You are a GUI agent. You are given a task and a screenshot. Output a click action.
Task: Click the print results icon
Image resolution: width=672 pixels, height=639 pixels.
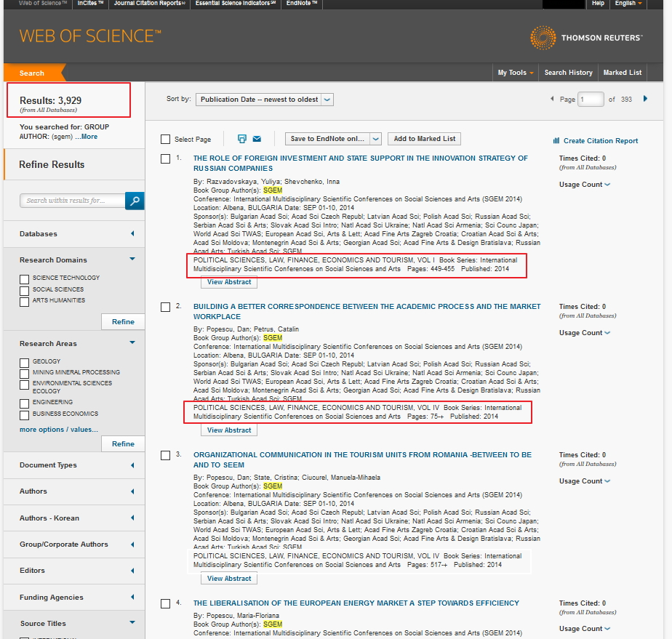coord(242,139)
